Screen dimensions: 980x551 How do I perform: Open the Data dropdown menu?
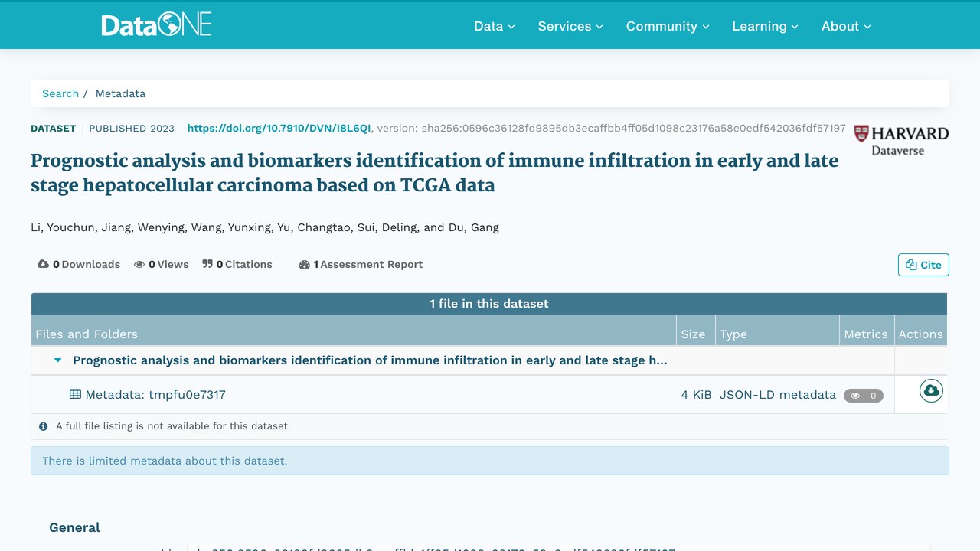click(495, 26)
